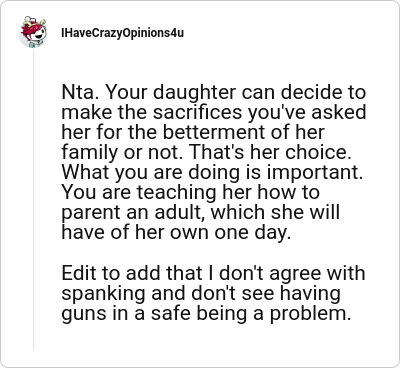Collapse the comment via vertical thread line
The width and height of the screenshot is (400, 368).
[33, 200]
